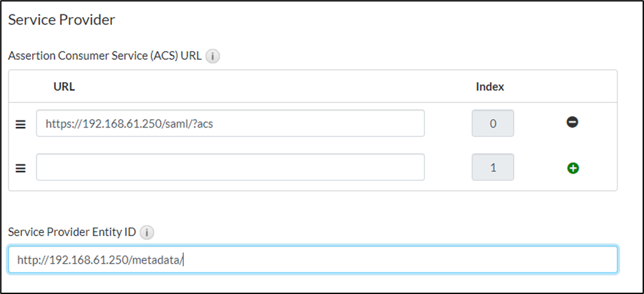Click the http://192.168.61.250/metadata/ text
The image size is (644, 294).
coord(99,260)
